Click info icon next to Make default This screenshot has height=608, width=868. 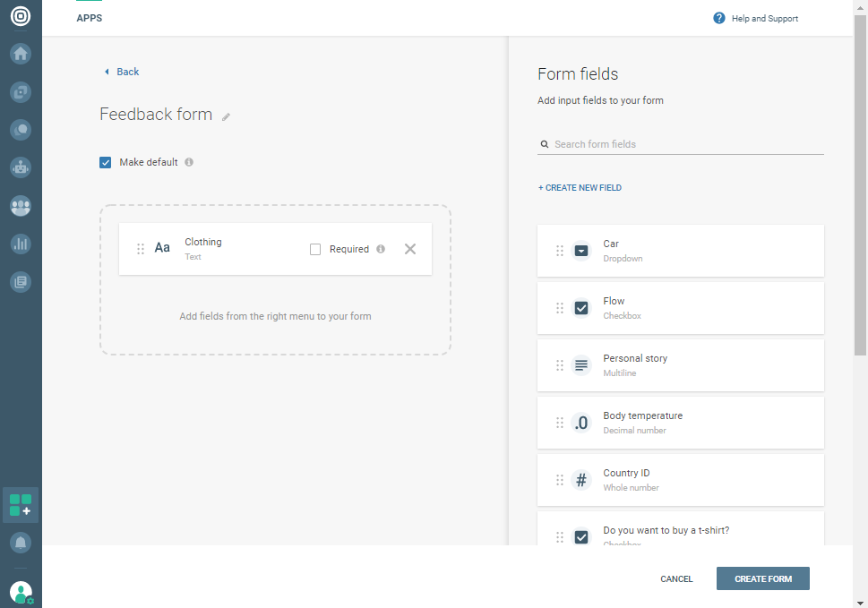(x=189, y=162)
